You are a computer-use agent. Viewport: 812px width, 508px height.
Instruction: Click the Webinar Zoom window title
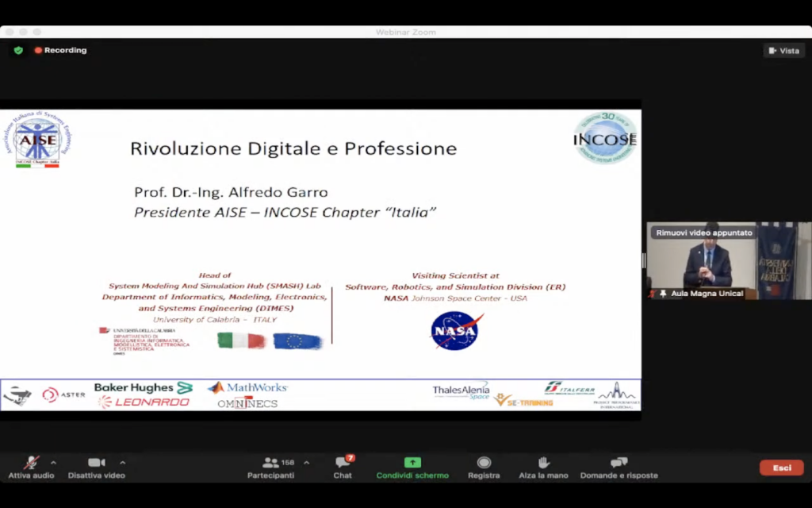tap(406, 32)
